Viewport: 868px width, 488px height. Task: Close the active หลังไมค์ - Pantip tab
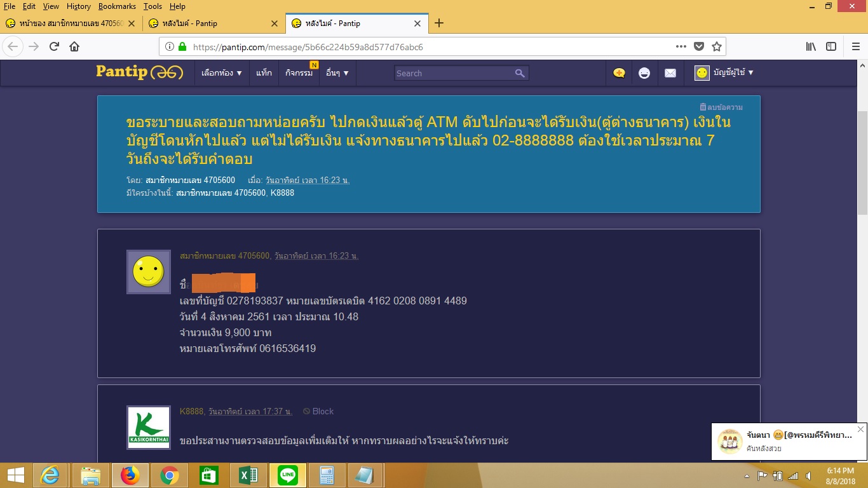[x=417, y=24]
